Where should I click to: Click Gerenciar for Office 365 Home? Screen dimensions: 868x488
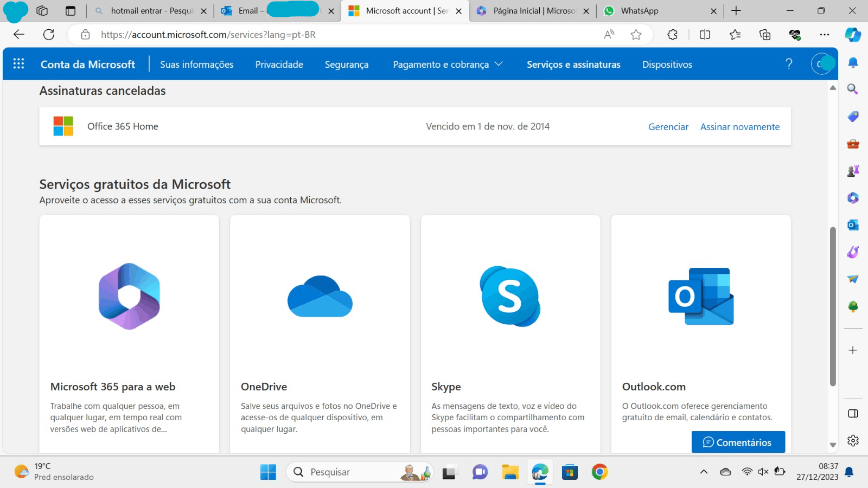[668, 127]
